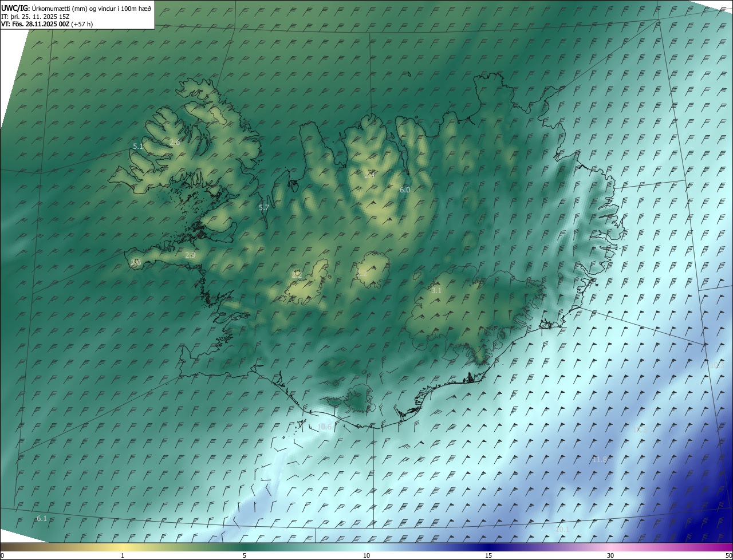
Task: Click the 'UWC/IG: Úrkomumætti (mm)' title line
Action: pyautogui.click(x=76, y=8)
